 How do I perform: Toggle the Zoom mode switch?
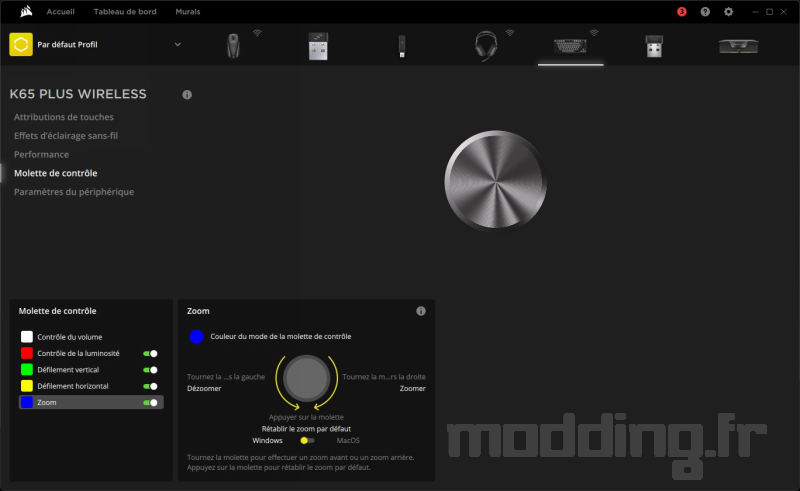pos(151,403)
